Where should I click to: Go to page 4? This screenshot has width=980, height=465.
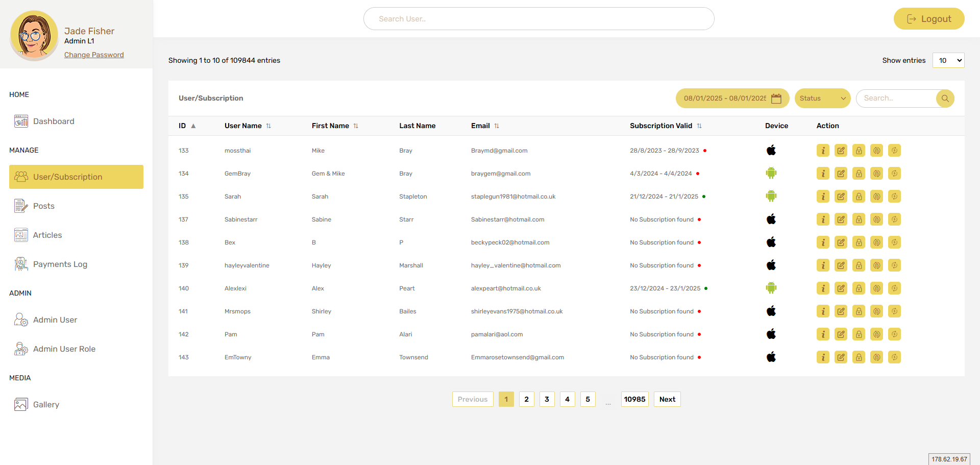click(x=568, y=399)
